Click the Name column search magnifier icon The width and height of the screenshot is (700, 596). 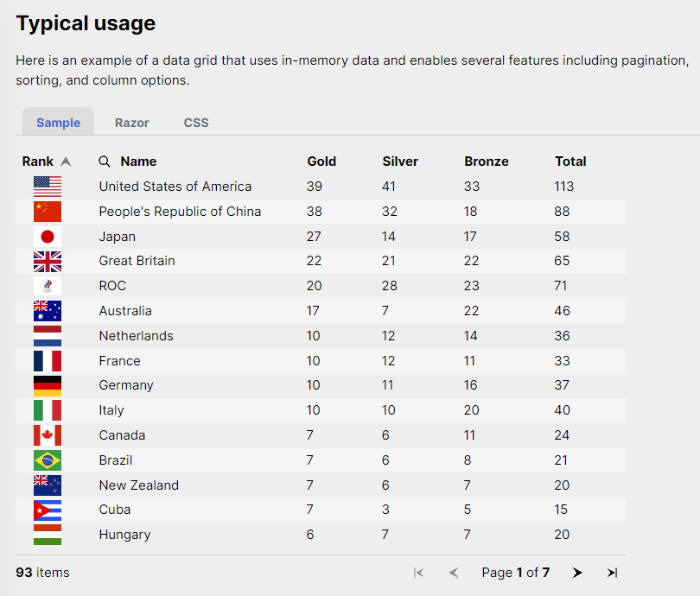tap(105, 162)
